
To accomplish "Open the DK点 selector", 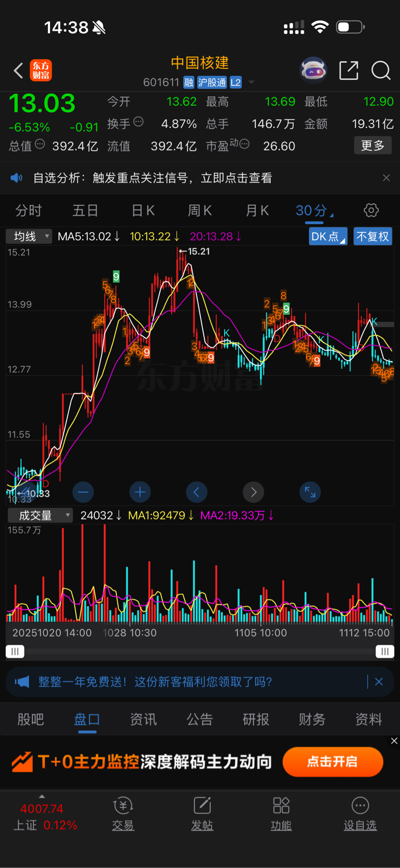I will tap(328, 237).
